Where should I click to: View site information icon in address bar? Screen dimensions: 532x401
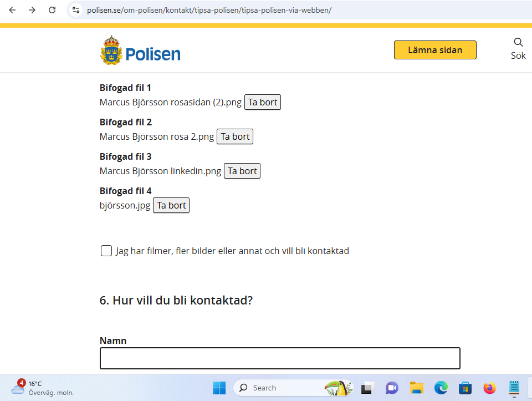(76, 10)
